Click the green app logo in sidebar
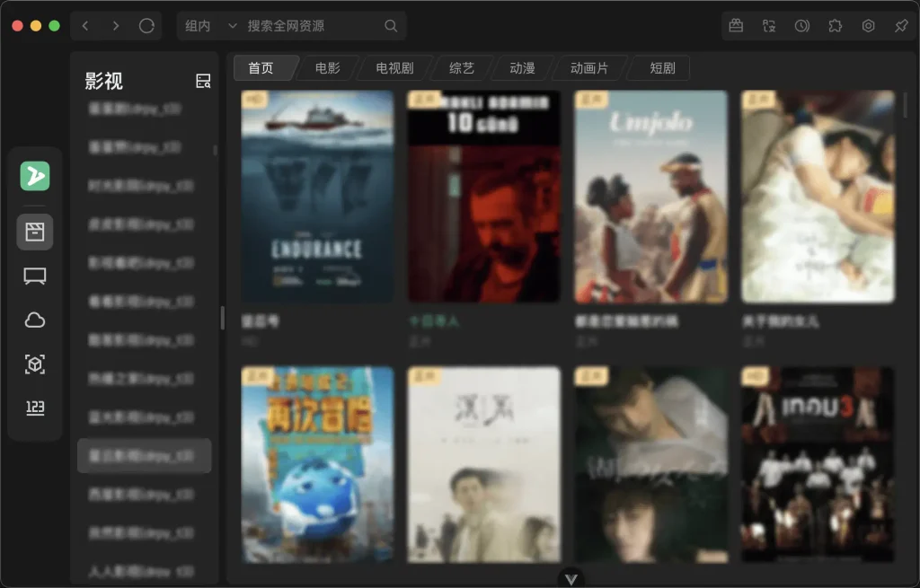 (34, 177)
